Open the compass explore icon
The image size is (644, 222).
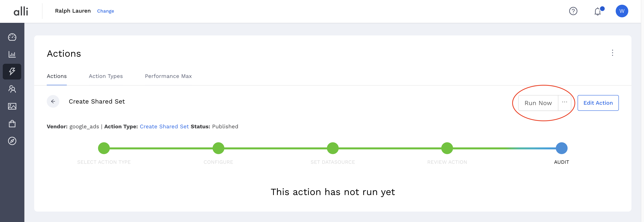point(12,141)
